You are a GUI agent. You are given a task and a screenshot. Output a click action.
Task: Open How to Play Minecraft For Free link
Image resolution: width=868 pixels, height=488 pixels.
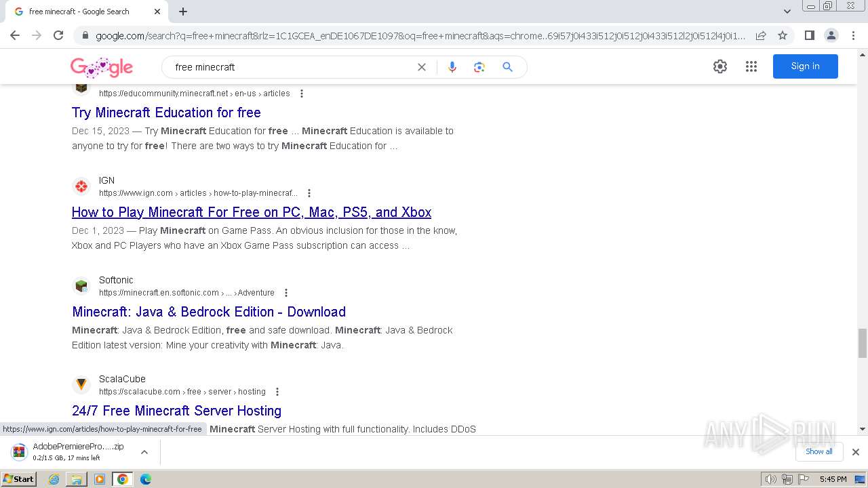click(x=252, y=212)
